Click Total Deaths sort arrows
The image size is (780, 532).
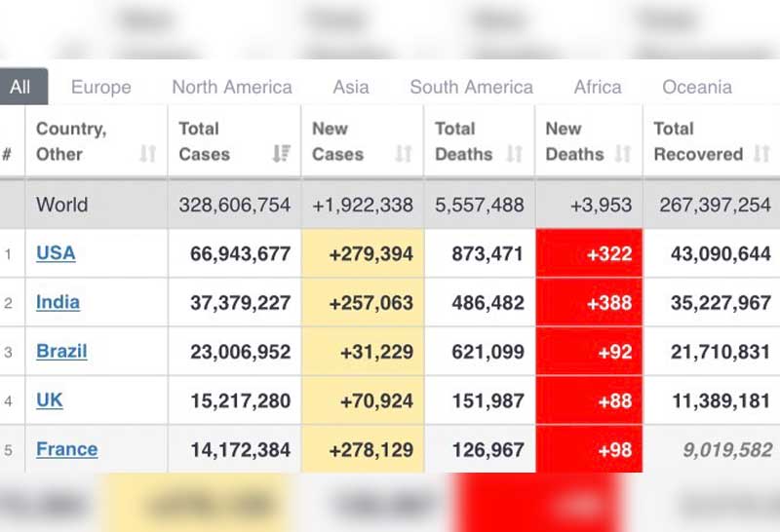point(515,154)
